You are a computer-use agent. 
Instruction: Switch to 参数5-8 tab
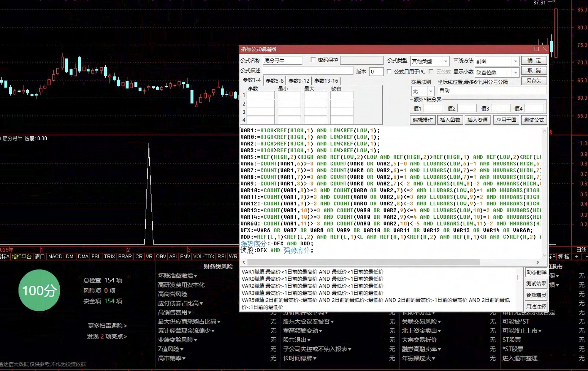point(274,81)
